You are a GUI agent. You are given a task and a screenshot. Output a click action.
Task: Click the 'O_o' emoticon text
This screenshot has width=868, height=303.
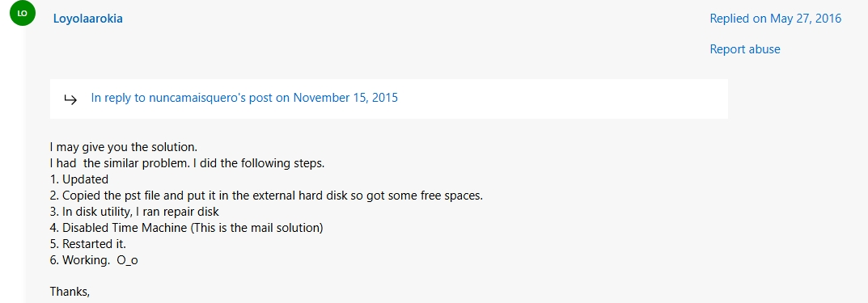127,260
